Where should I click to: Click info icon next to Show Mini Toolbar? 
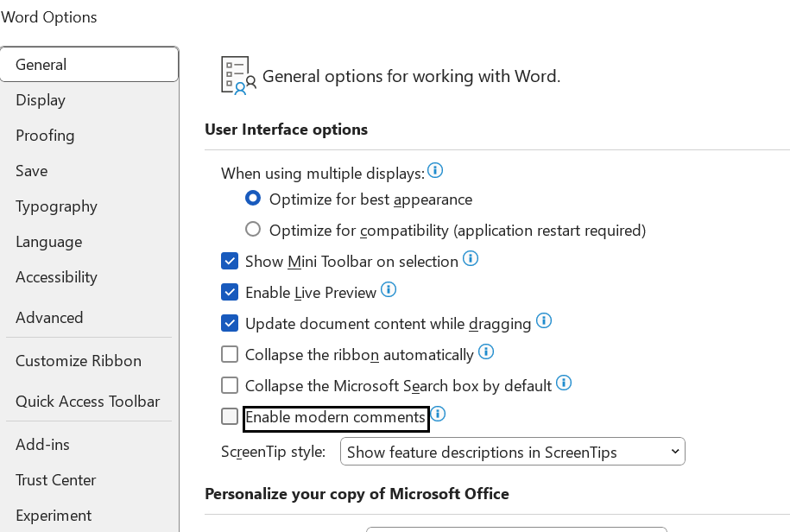coord(471,259)
